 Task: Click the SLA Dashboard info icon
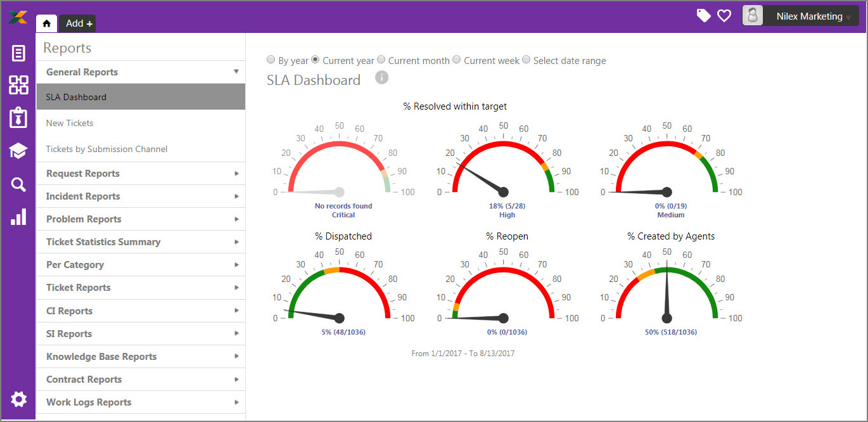pos(381,77)
